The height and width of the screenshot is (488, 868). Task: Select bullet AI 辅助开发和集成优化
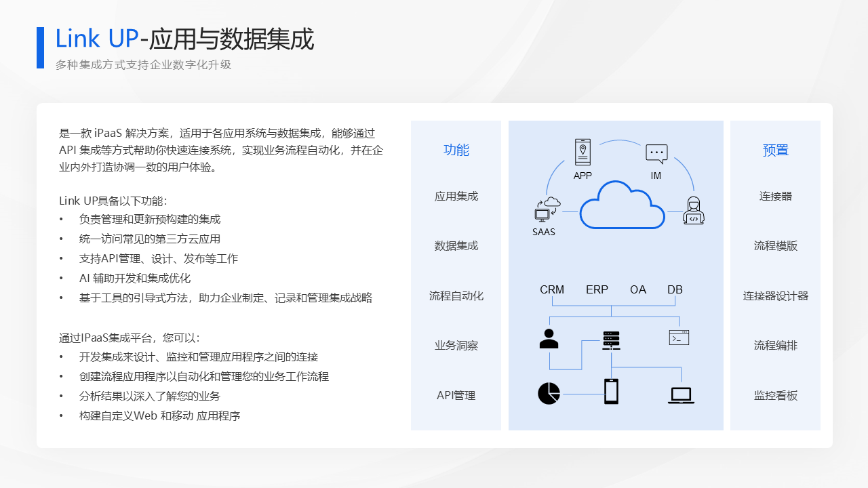click(x=135, y=279)
